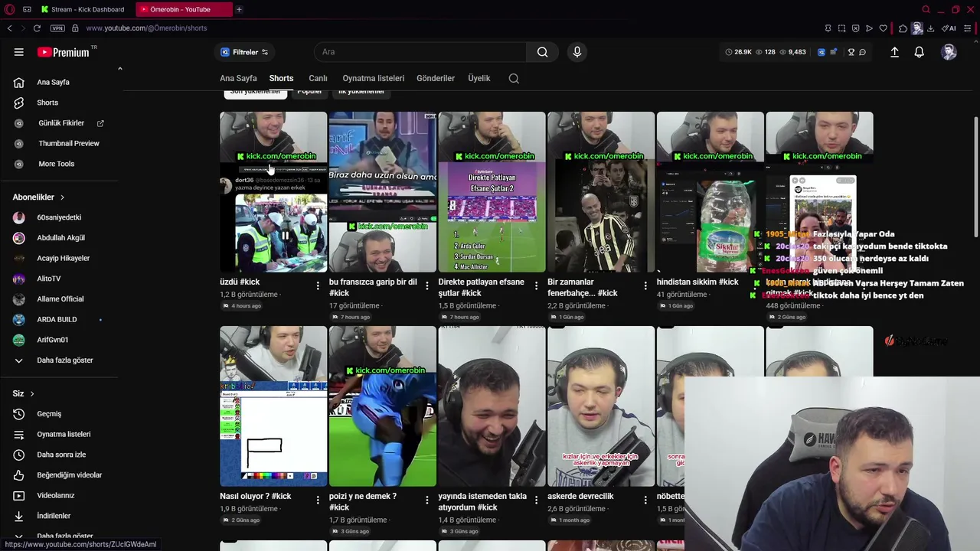Viewport: 980px width, 551px height.
Task: Click the channel search magnifier icon
Action: click(x=514, y=78)
